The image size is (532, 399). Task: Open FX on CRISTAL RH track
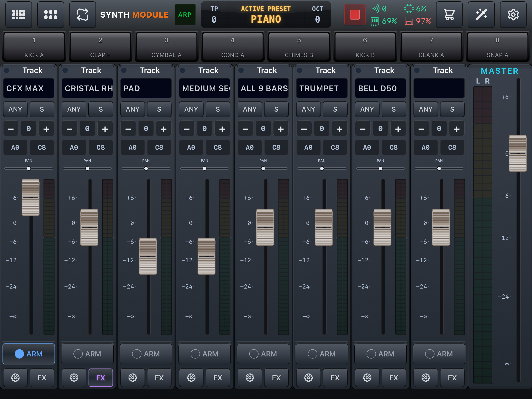tap(101, 378)
